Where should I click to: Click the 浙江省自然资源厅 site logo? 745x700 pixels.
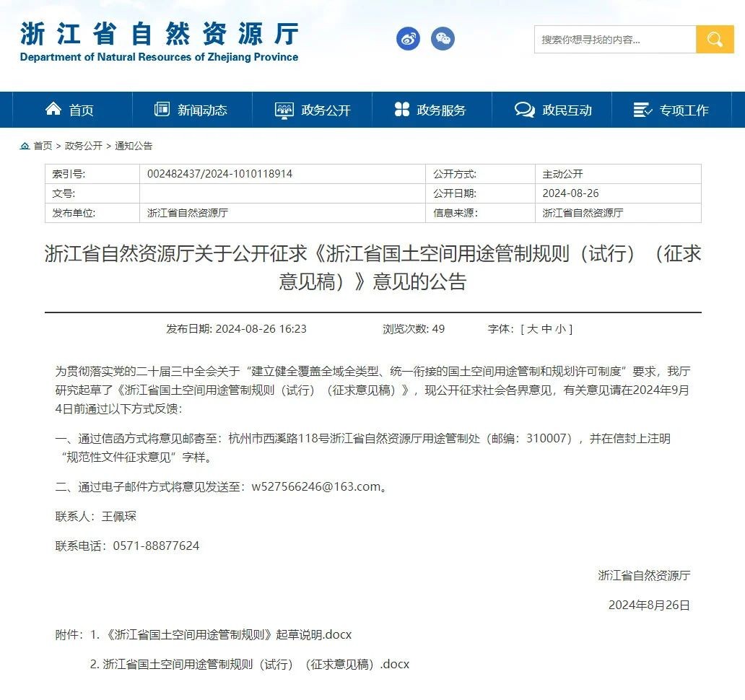click(159, 41)
